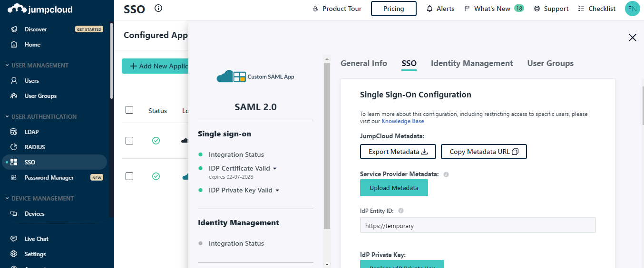Click the Copy Metadata URL button
The image size is (644, 268).
[x=484, y=152]
